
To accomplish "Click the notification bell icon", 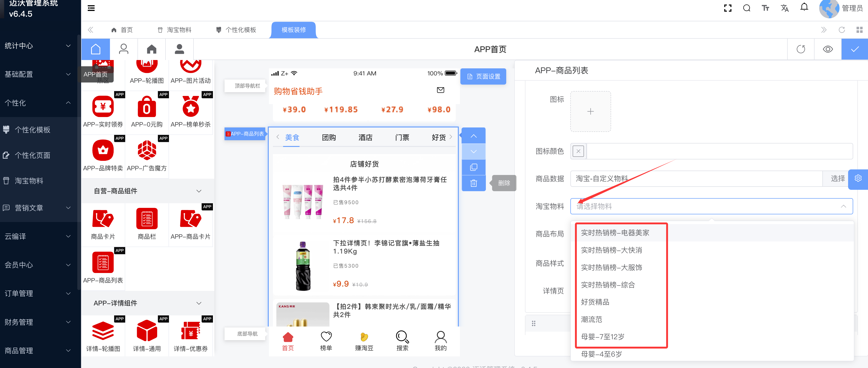I will pyautogui.click(x=804, y=7).
